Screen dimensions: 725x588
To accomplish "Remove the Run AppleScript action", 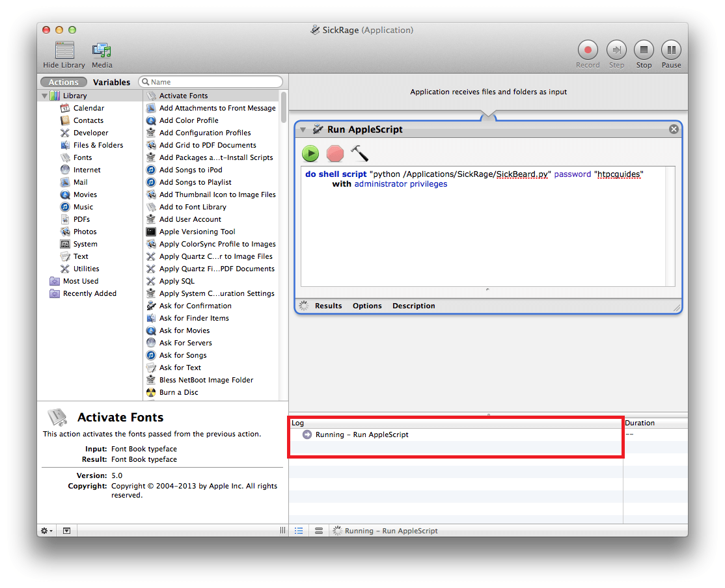I will [x=674, y=129].
